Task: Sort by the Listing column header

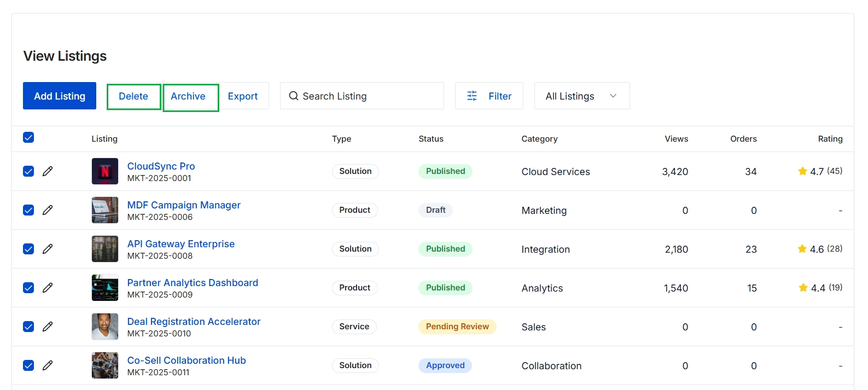Action: 104,138
